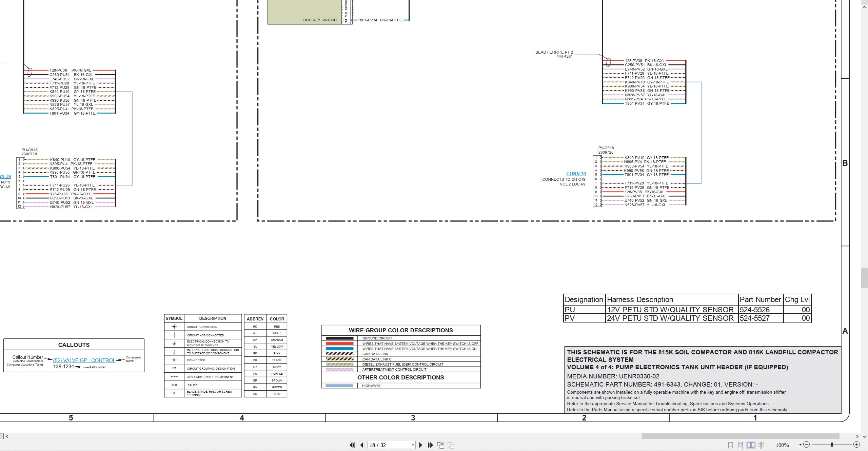Click the zoom out minus icon
Screen dimensions: 868x451
pos(807,445)
